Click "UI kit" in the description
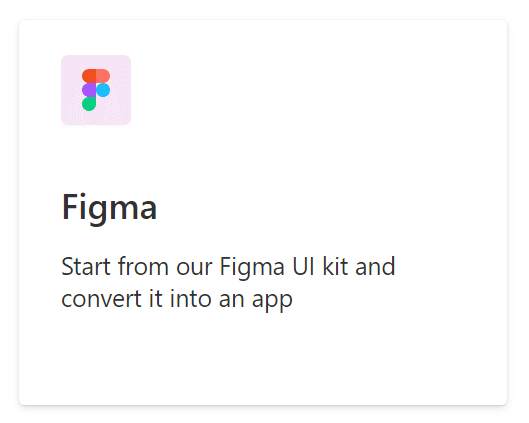Image resolution: width=529 pixels, height=423 pixels. tap(320, 266)
